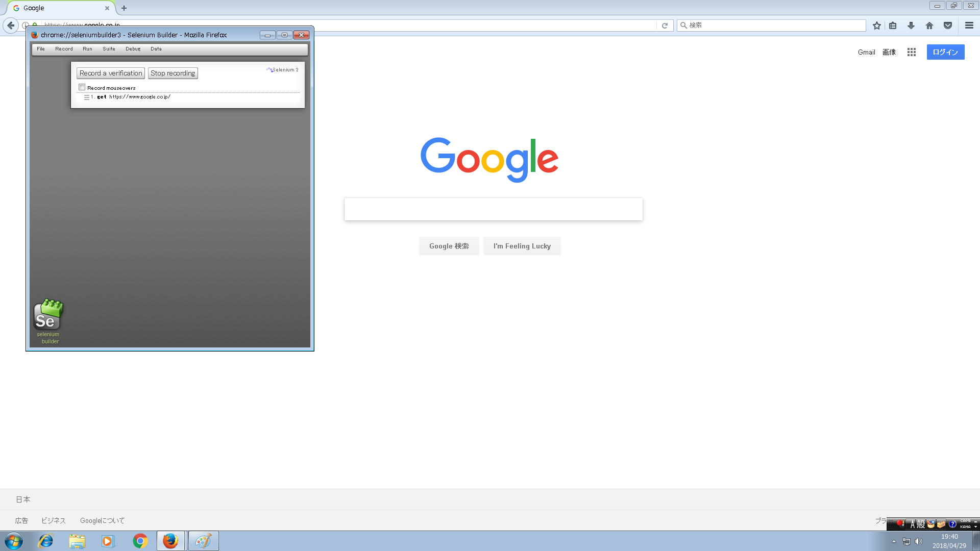Viewport: 980px width, 551px height.
Task: Click the IME 般 conversion mode button
Action: click(x=921, y=524)
